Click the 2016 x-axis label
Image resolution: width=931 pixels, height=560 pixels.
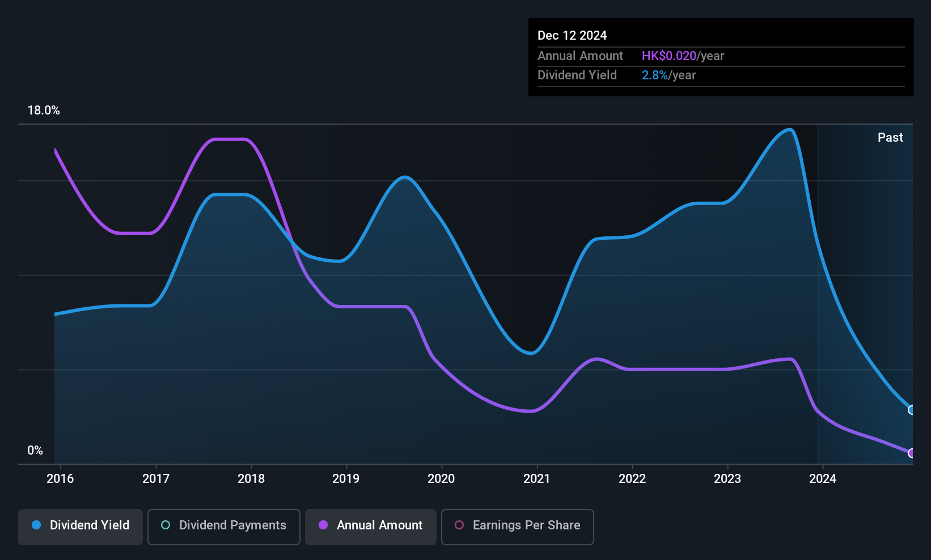pyautogui.click(x=60, y=479)
